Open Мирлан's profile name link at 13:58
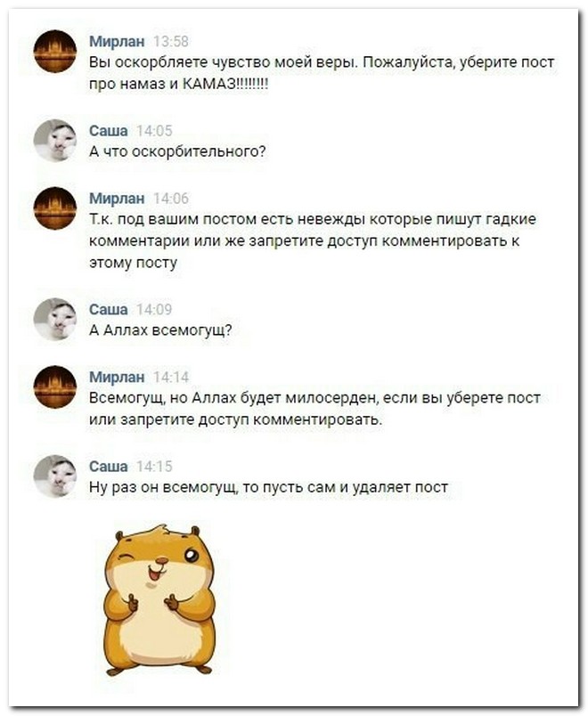 (117, 42)
